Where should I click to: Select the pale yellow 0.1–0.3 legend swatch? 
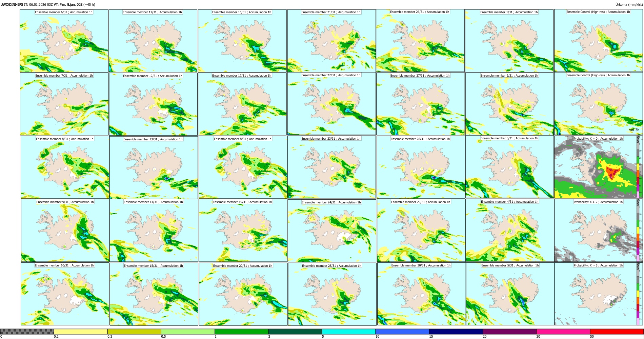click(81, 332)
